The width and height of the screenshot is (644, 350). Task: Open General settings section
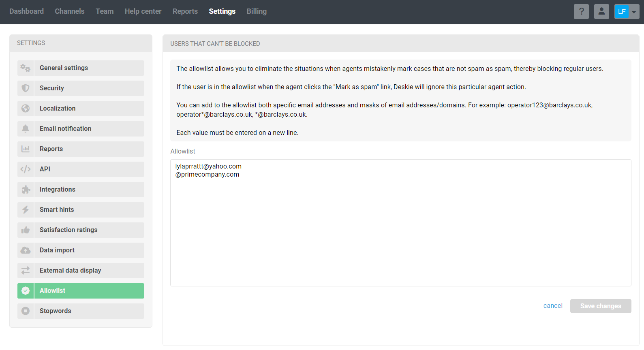tap(81, 68)
